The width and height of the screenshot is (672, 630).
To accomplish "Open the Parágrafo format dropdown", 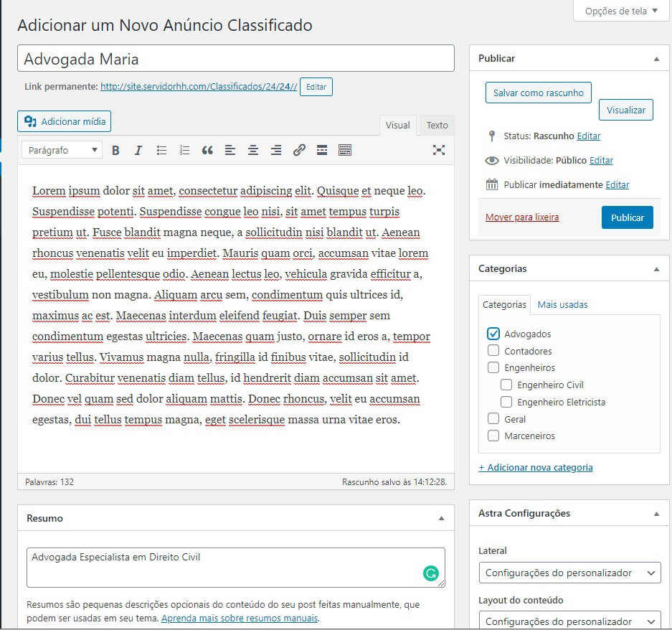I will click(x=62, y=150).
